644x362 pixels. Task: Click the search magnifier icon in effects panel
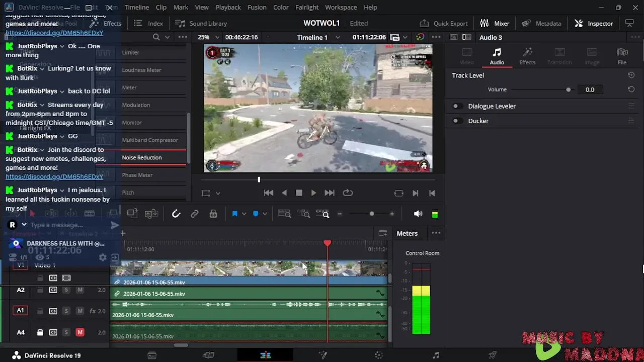coord(156,37)
